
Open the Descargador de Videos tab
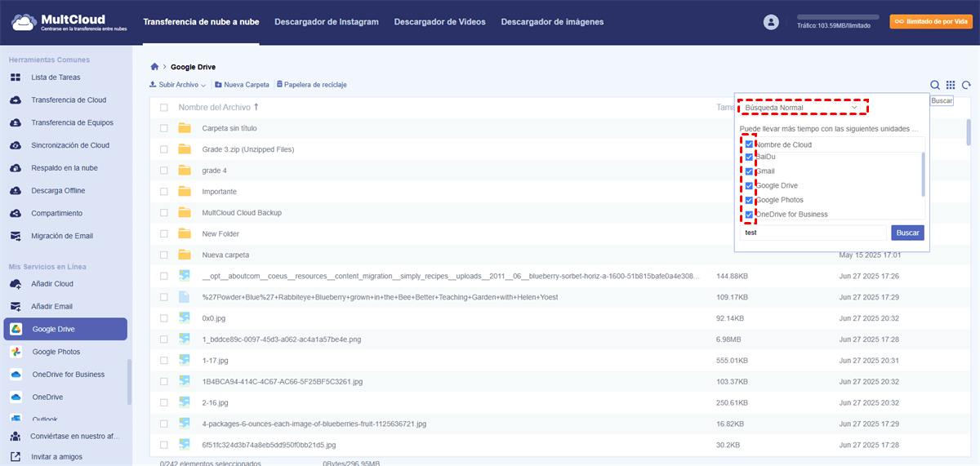coord(440,22)
